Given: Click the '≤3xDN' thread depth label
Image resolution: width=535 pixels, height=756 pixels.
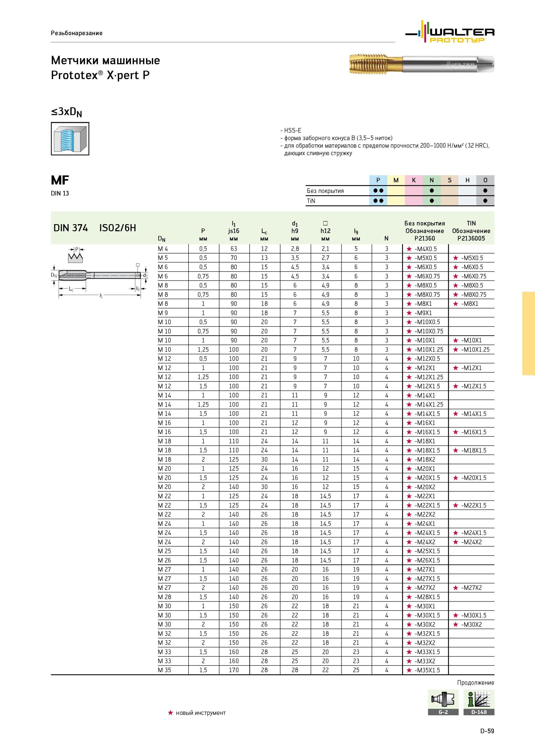Looking at the screenshot, I should (x=66, y=112).
